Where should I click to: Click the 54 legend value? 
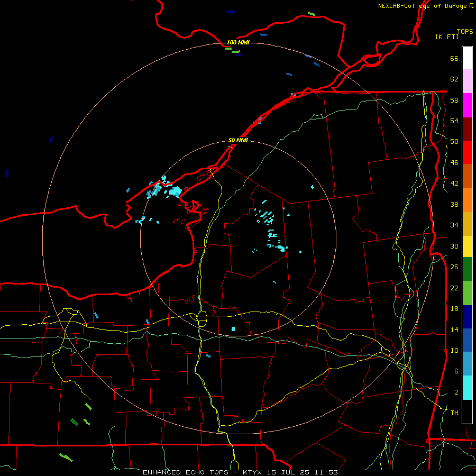(454, 121)
